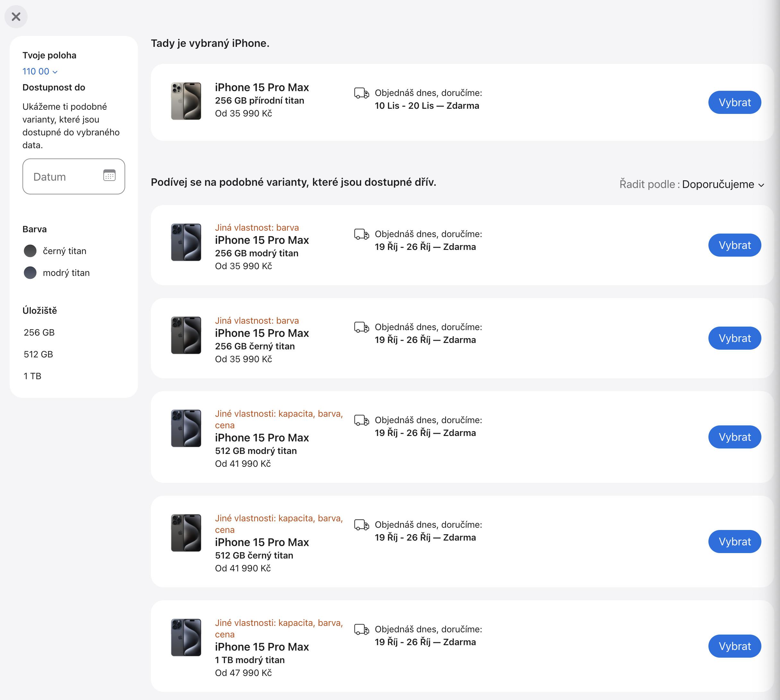Image resolution: width=780 pixels, height=700 pixels.
Task: Click delivery truck icon for 256 GB černý titan
Action: [361, 327]
